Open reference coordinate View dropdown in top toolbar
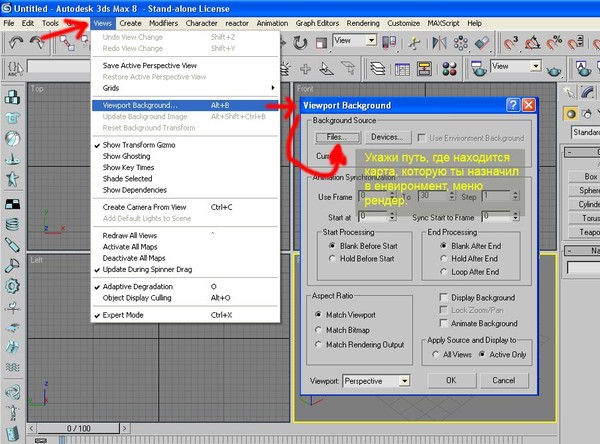 pos(355,41)
